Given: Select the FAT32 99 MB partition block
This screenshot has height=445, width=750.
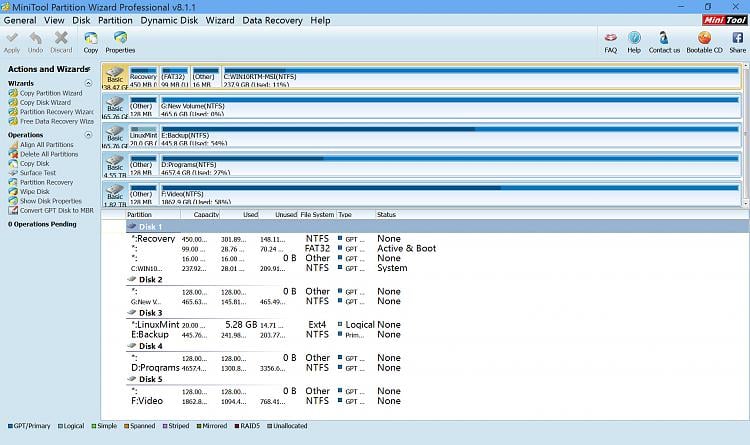Looking at the screenshot, I should point(174,77).
